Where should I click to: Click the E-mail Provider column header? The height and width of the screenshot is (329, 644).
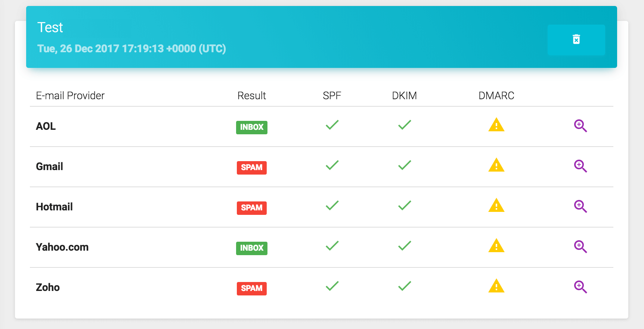70,96
